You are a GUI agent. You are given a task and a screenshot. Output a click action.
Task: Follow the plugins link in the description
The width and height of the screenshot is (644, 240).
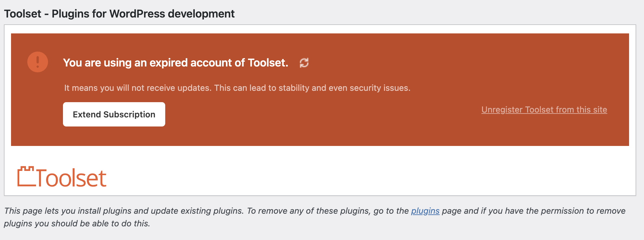tap(425, 211)
